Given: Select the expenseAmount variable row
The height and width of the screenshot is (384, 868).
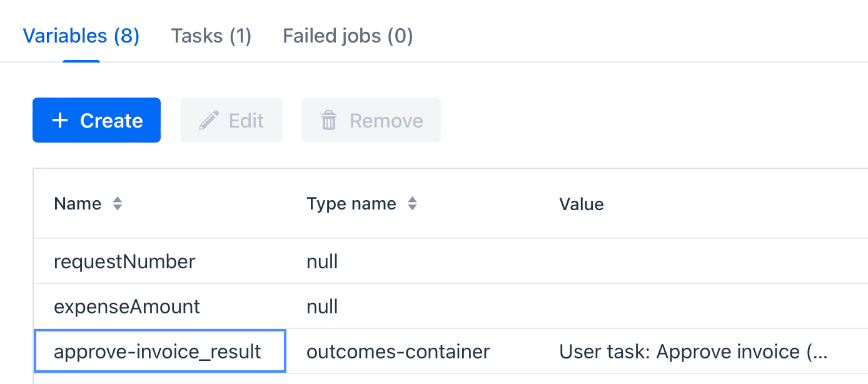Looking at the screenshot, I should [x=127, y=306].
